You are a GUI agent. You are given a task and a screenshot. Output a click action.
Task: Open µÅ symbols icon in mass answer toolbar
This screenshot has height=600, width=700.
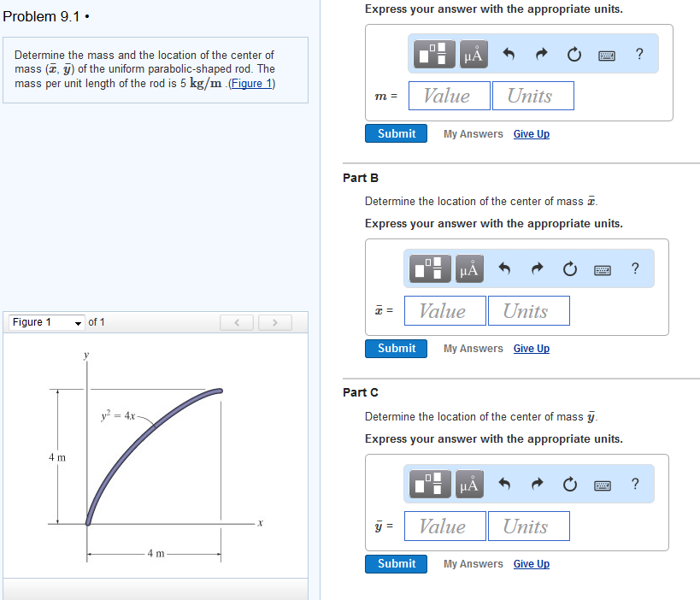[x=474, y=54]
